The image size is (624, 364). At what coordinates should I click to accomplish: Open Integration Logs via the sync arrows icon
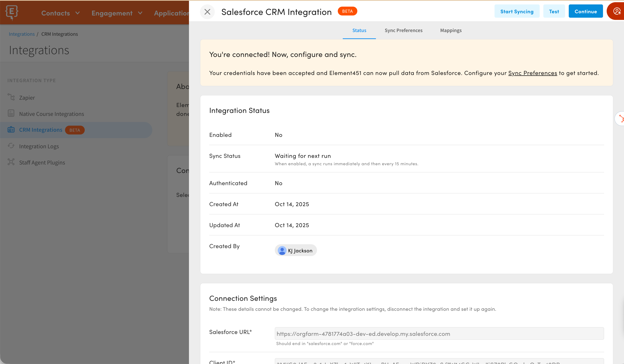pyautogui.click(x=11, y=146)
